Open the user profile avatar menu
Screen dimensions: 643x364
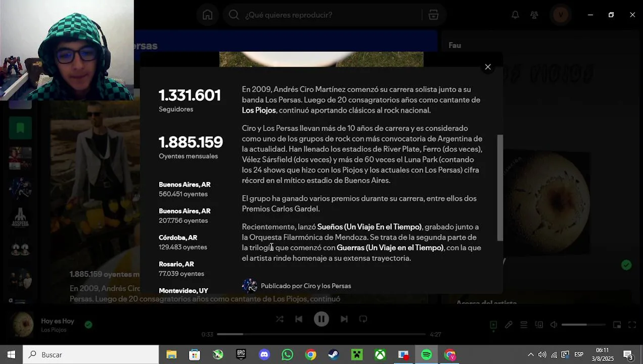click(560, 15)
